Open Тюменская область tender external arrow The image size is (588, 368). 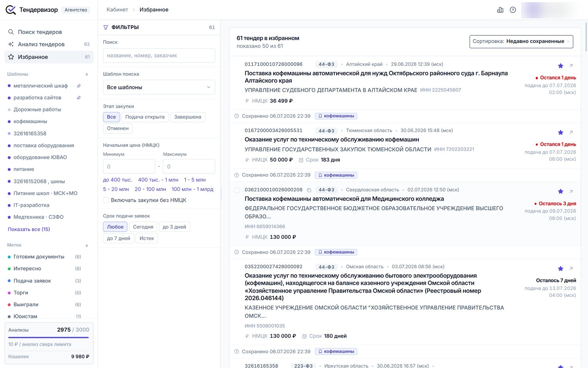click(571, 132)
